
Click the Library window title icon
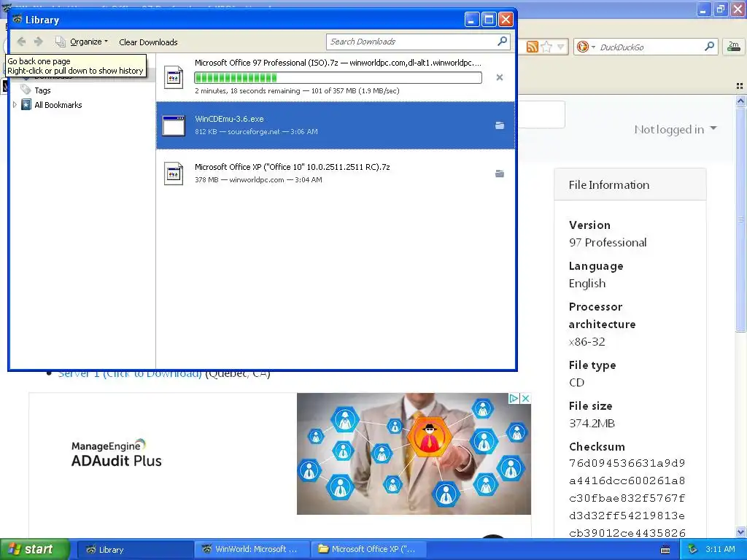click(18, 20)
